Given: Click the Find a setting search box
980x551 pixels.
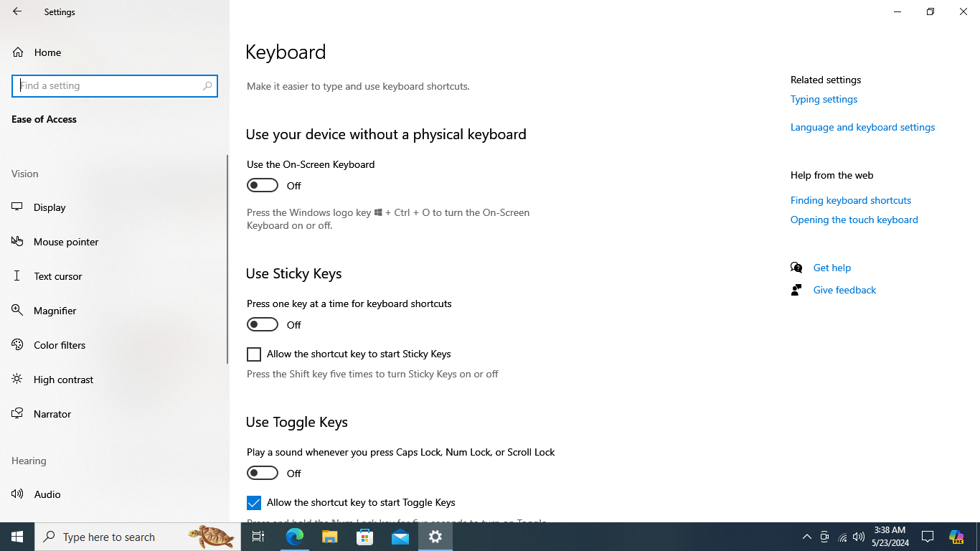Looking at the screenshot, I should (x=115, y=86).
